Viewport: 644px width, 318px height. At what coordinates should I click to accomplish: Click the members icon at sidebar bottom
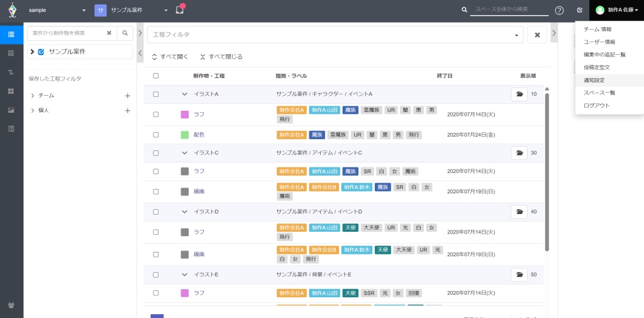tap(11, 305)
